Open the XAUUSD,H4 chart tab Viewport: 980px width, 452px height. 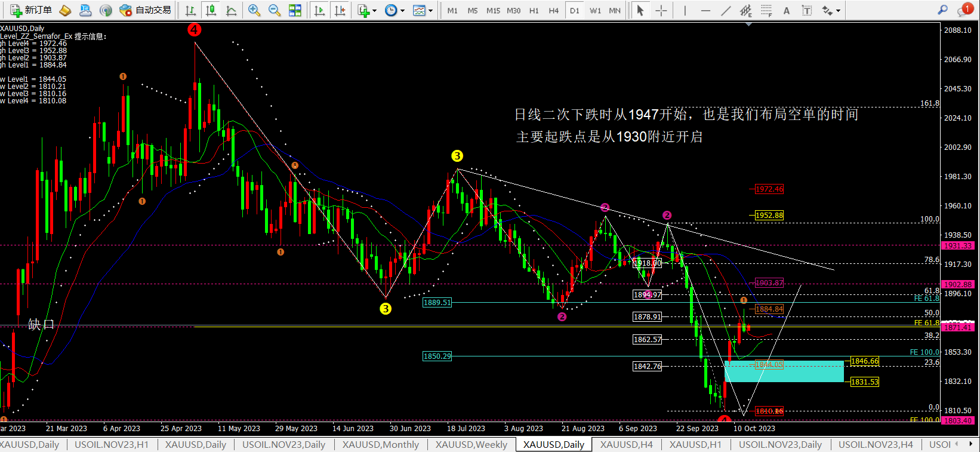(x=627, y=445)
